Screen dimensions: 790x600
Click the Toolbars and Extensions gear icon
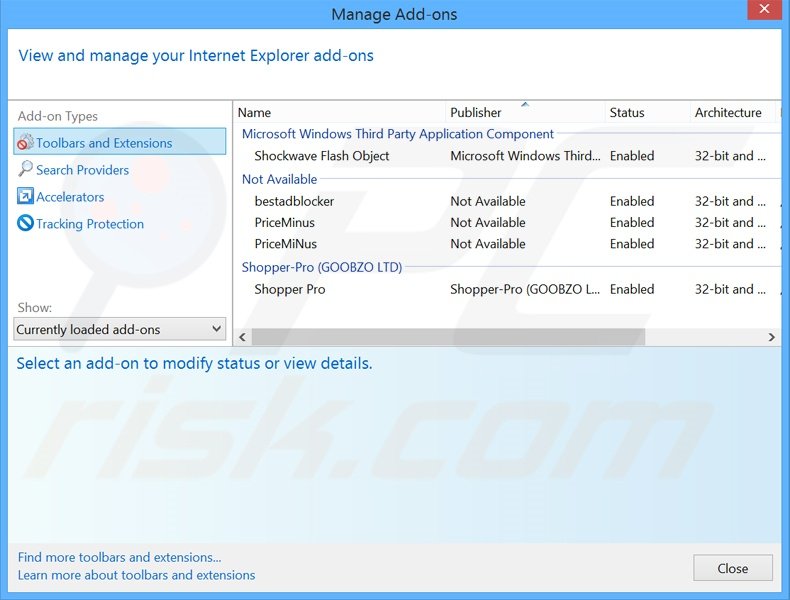click(25, 143)
